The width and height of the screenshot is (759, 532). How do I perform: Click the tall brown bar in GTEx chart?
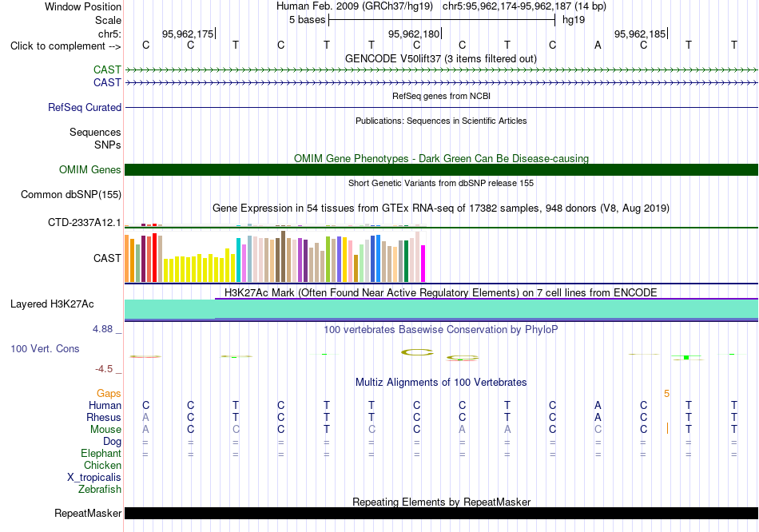[x=283, y=256]
